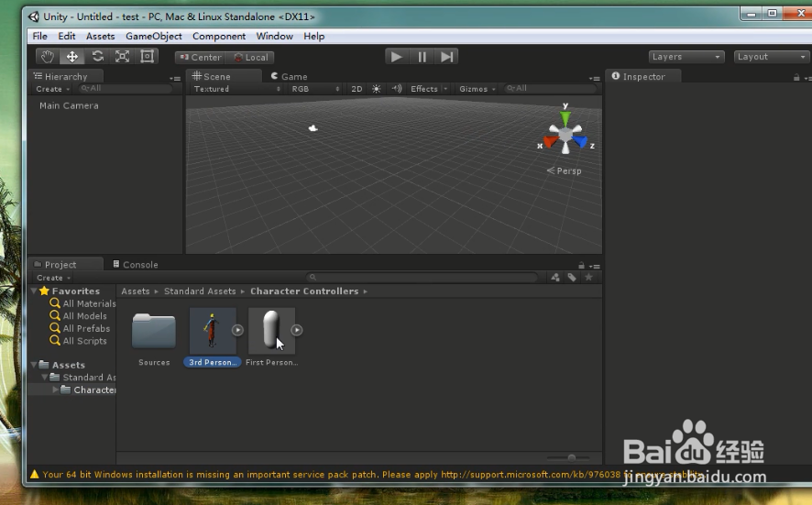The image size is (812, 505).
Task: Open the Window menu
Action: 274,37
